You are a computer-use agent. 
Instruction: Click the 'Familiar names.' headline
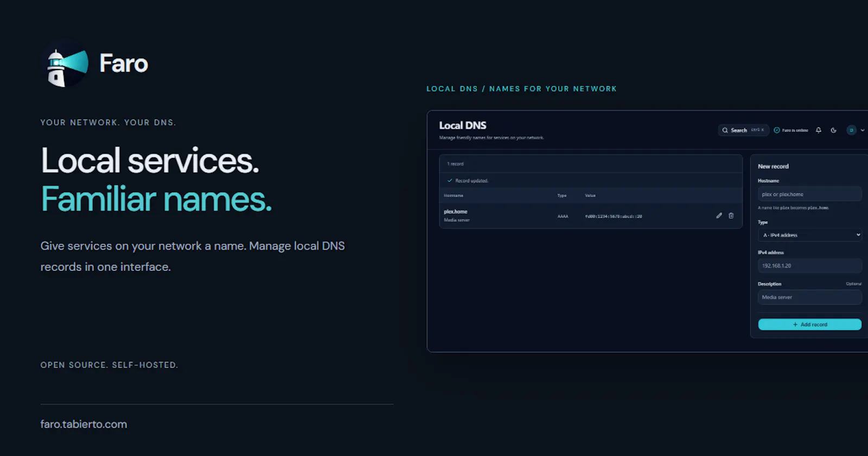point(156,199)
